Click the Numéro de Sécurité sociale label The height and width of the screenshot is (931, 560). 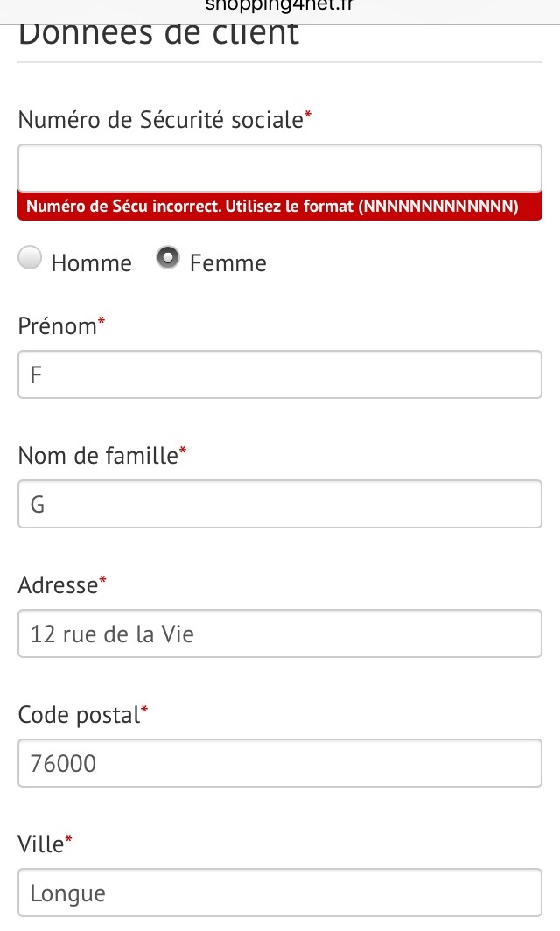pos(160,120)
